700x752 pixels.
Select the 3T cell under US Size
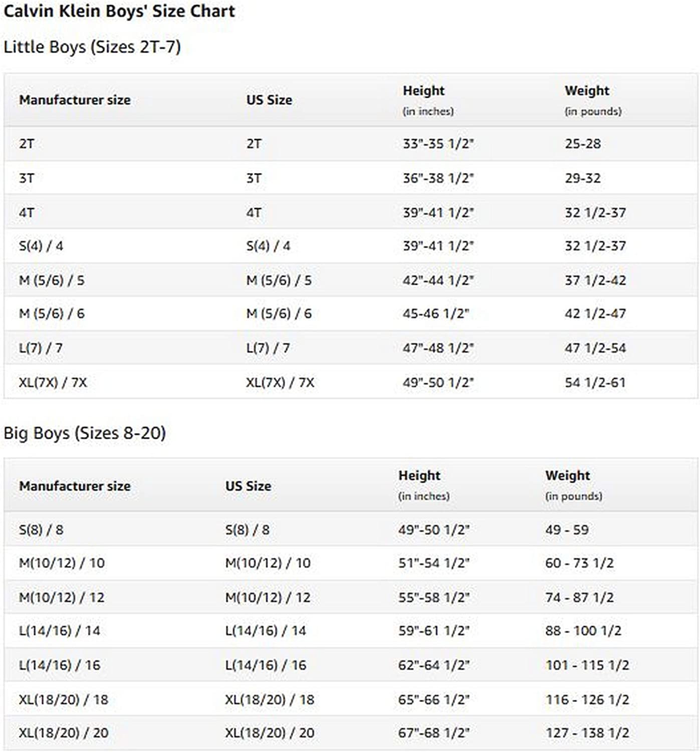click(x=254, y=178)
